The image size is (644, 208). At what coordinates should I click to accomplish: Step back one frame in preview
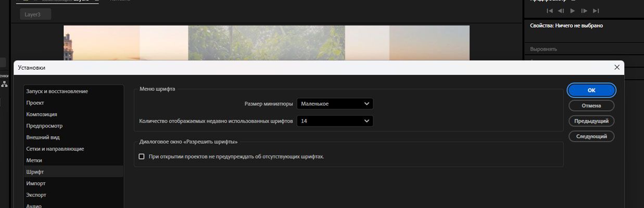tap(561, 10)
